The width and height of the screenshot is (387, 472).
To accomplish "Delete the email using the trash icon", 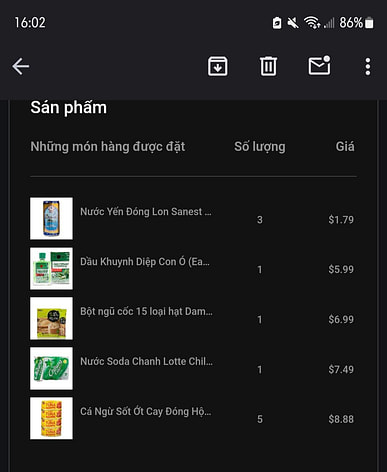I will click(268, 66).
